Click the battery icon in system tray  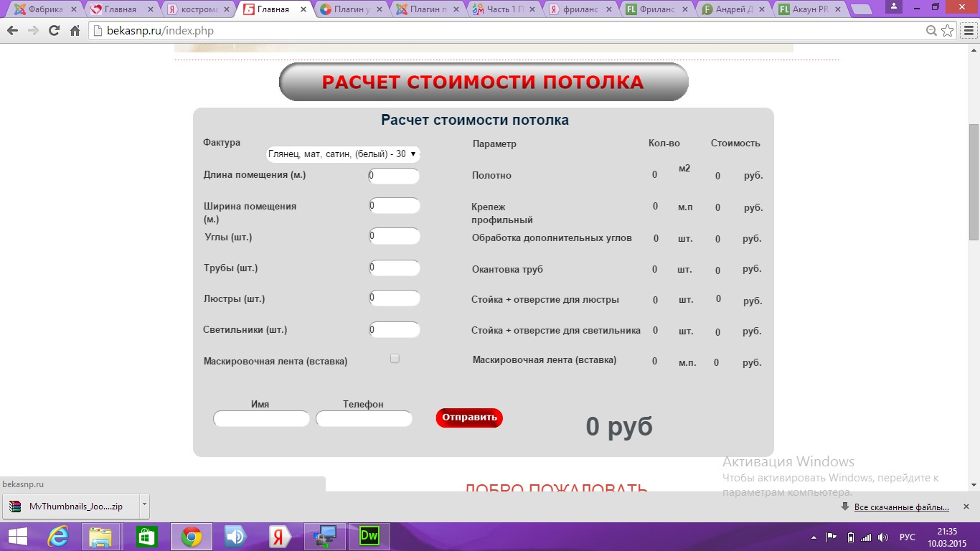pyautogui.click(x=850, y=537)
